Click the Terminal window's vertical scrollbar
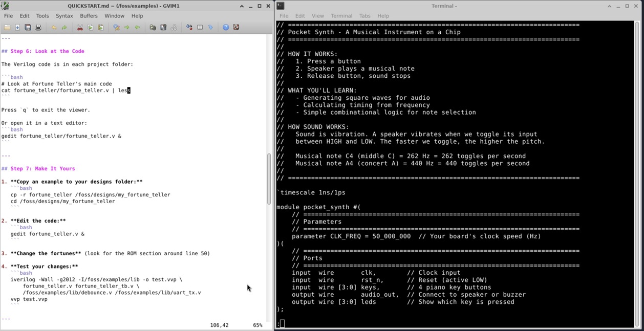 coord(637,174)
